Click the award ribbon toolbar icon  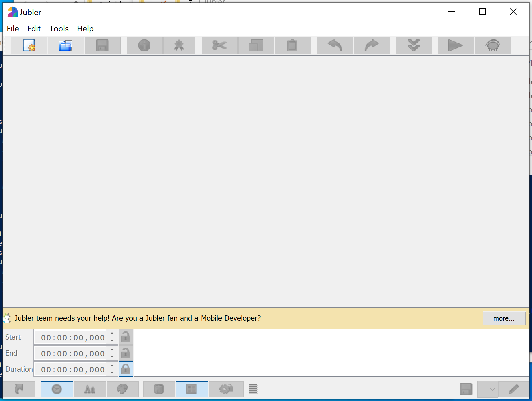[179, 46]
